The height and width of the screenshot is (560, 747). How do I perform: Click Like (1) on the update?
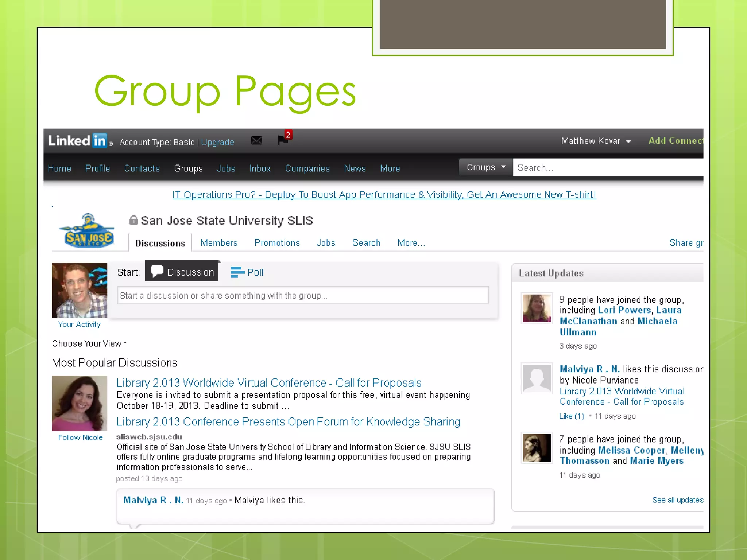tap(572, 416)
